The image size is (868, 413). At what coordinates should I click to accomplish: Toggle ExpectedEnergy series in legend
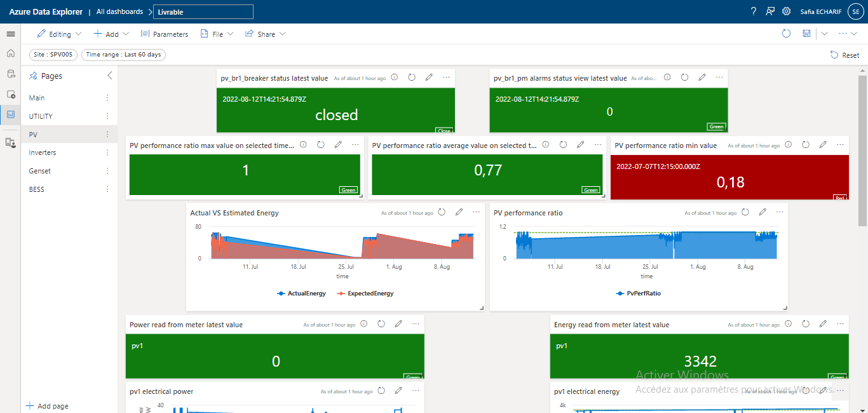tap(365, 294)
